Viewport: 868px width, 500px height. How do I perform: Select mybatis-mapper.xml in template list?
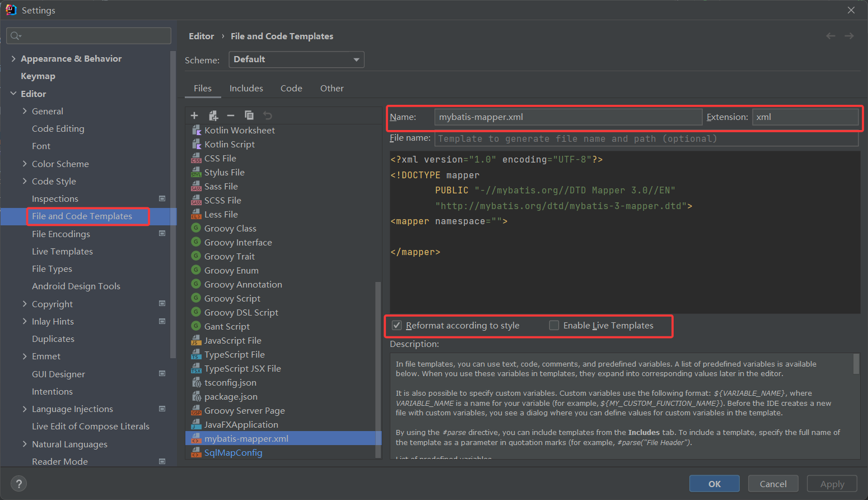283,438
